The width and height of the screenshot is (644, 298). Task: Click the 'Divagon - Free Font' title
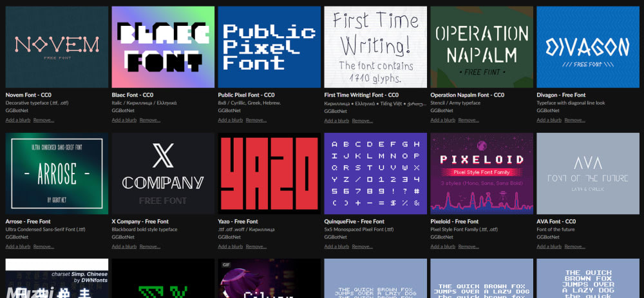tap(561, 95)
